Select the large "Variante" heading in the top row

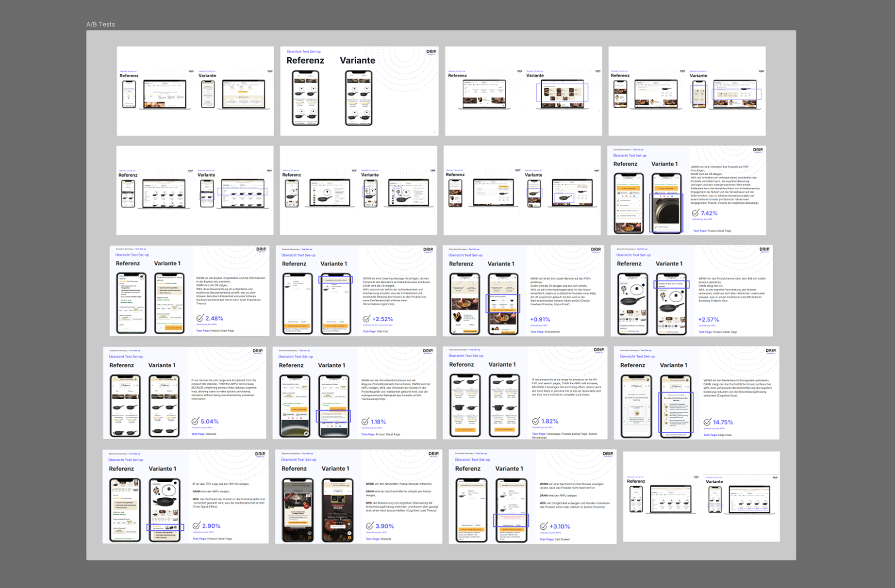point(357,61)
